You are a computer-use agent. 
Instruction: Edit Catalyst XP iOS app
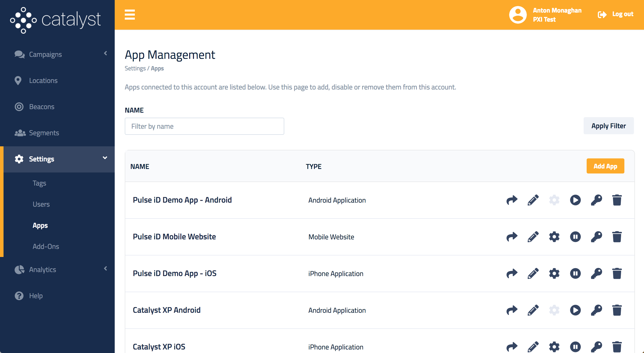click(533, 347)
